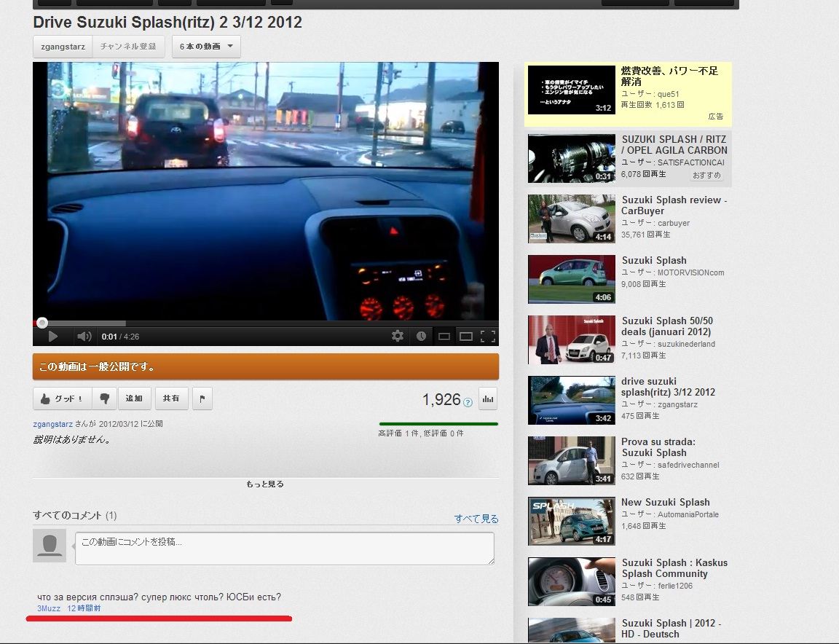Open the zgangstarz channel button
Image resolution: width=839 pixels, height=644 pixels.
coord(63,47)
